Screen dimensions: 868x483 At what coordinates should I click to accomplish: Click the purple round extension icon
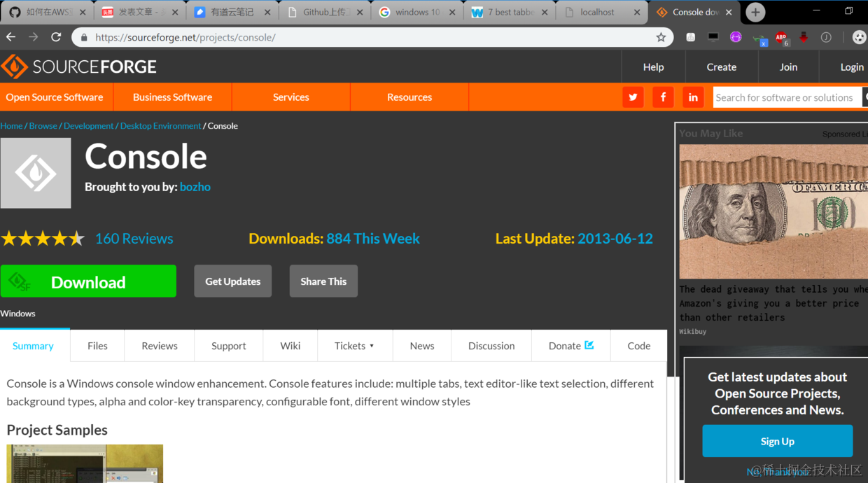click(736, 37)
